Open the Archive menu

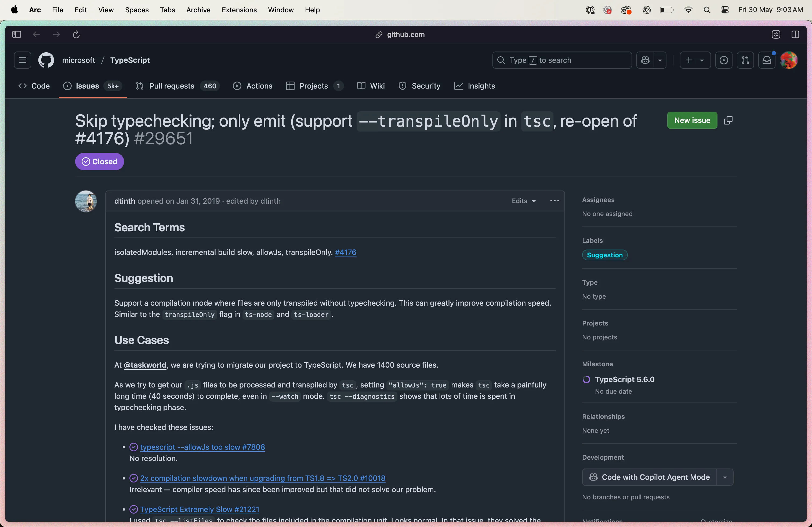click(198, 10)
